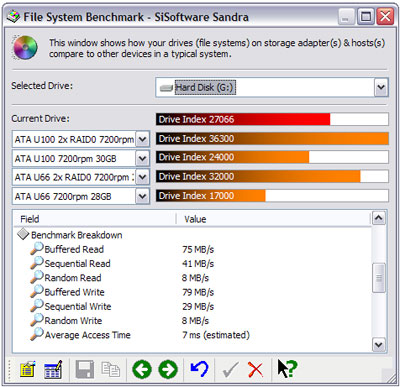Image resolution: width=400 pixels, height=387 pixels.
Task: Select the Average Access Time row label
Action: click(x=87, y=335)
